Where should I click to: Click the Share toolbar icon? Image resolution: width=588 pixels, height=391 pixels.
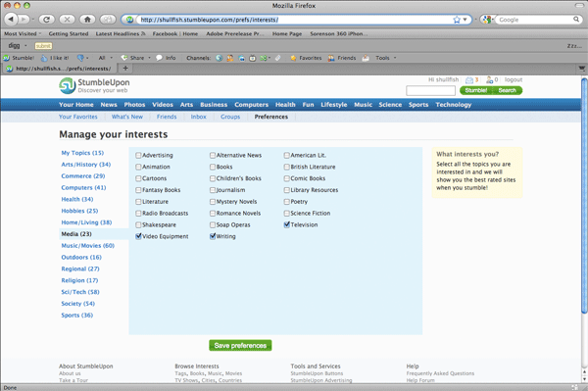(124, 58)
